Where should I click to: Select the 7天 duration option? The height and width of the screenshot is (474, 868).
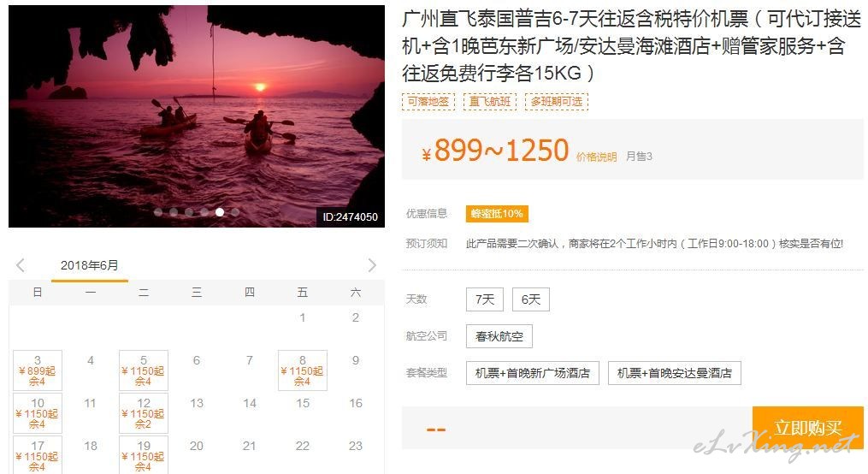(484, 299)
